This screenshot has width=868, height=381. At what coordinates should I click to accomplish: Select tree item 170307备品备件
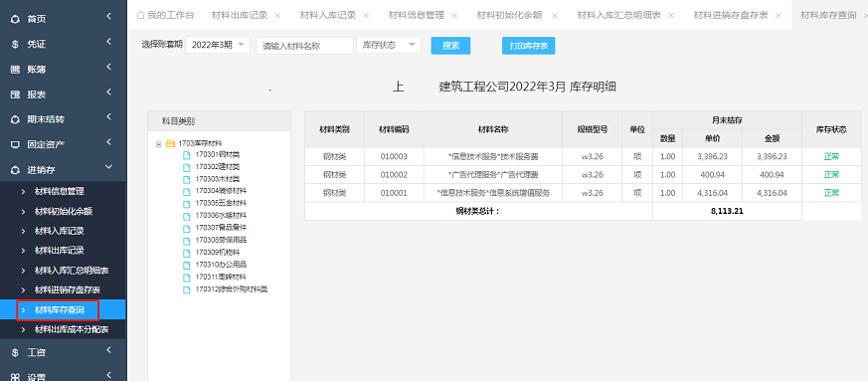(221, 228)
